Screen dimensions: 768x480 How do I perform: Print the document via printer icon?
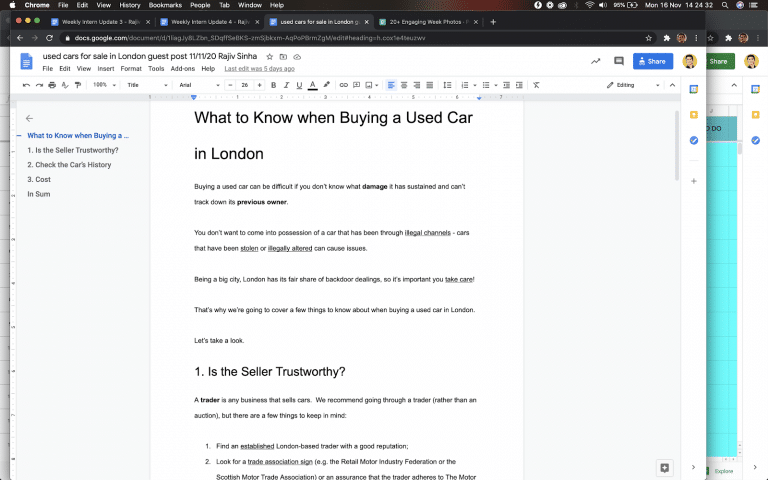52,85
